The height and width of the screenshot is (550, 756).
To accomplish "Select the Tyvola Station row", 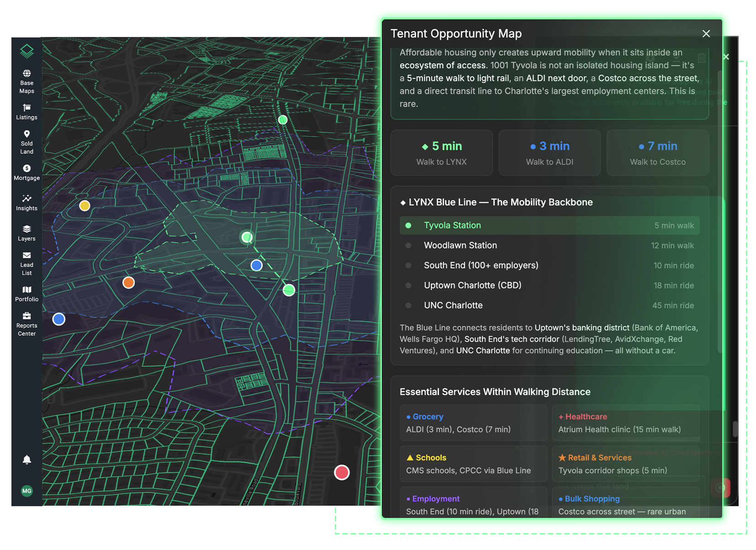I will pos(550,225).
